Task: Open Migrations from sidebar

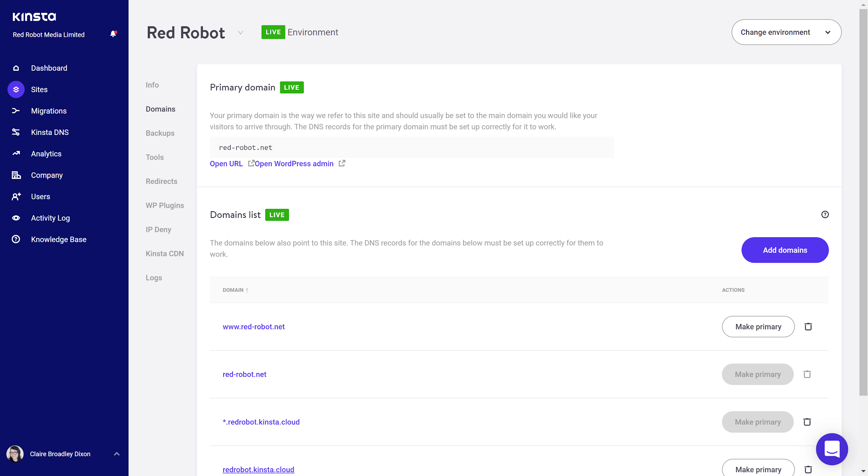Action: point(49,111)
